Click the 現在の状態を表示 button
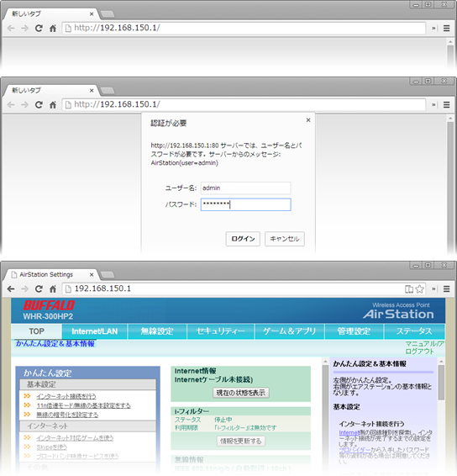Screen dimensions: 457x476 241,393
